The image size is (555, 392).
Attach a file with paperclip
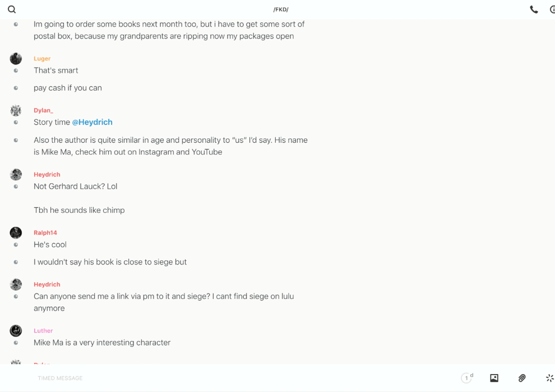point(522,378)
